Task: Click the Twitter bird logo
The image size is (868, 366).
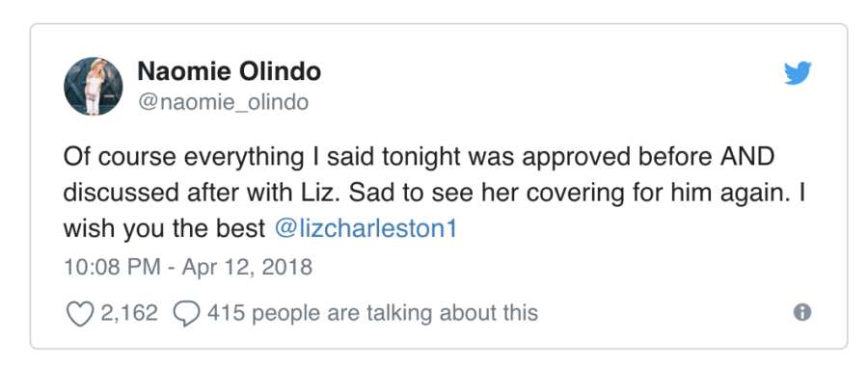Action: coord(798,73)
